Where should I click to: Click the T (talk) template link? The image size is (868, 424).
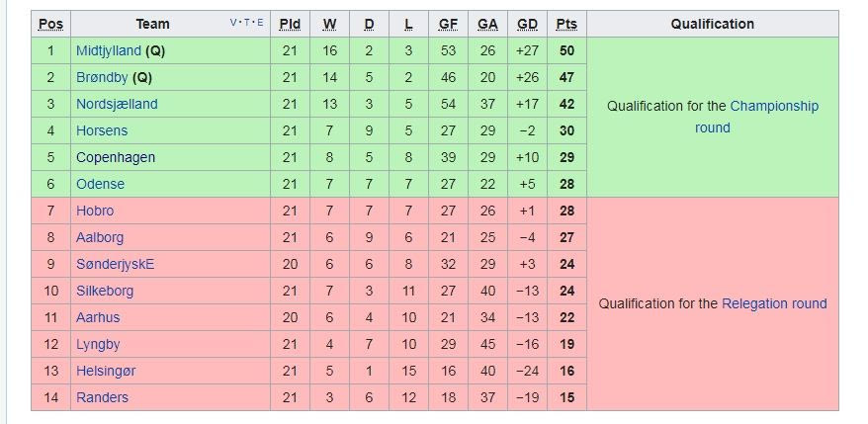coord(247,23)
